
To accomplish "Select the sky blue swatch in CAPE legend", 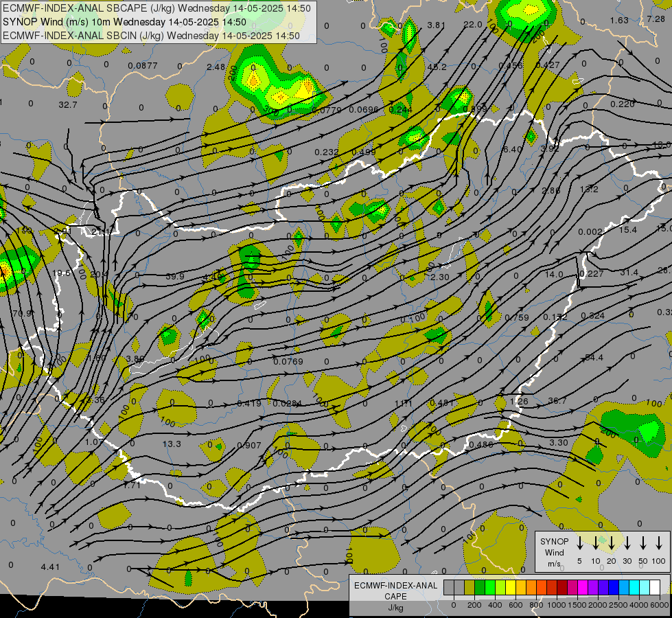I will (624, 587).
